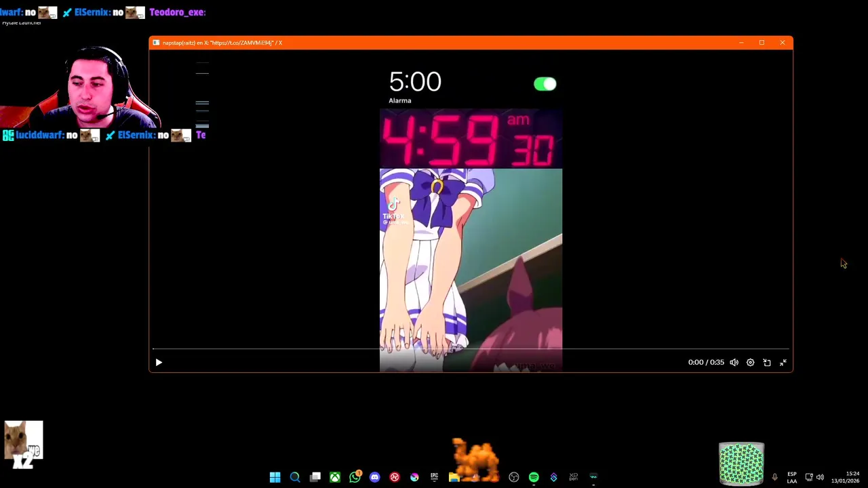Open network status in the system tray
This screenshot has width=868, height=488.
pyautogui.click(x=809, y=477)
